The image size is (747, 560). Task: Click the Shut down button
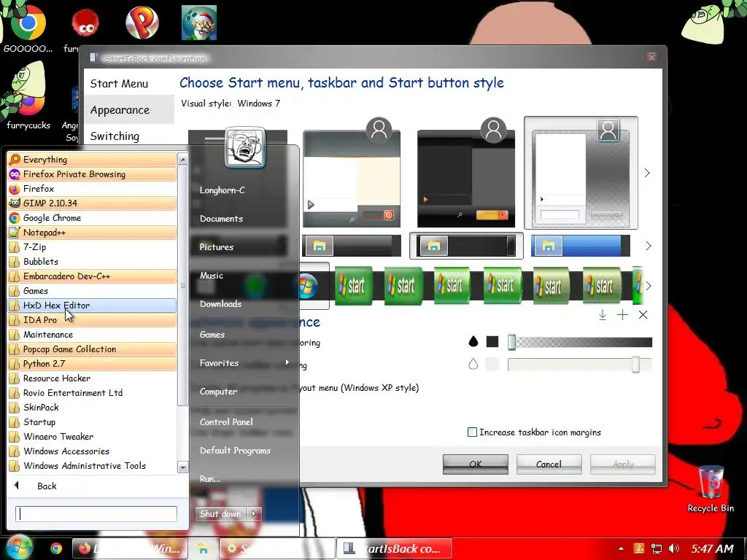click(220, 514)
